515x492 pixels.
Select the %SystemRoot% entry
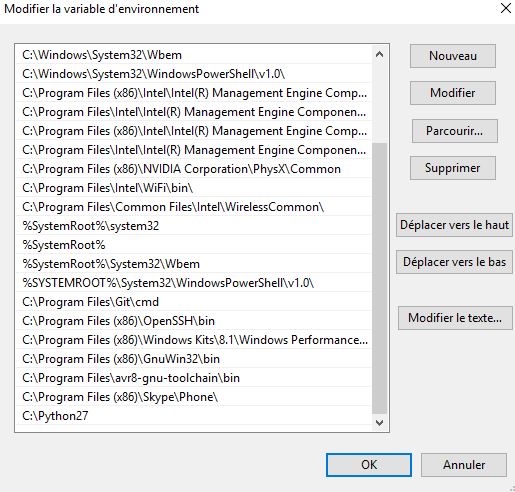click(193, 245)
